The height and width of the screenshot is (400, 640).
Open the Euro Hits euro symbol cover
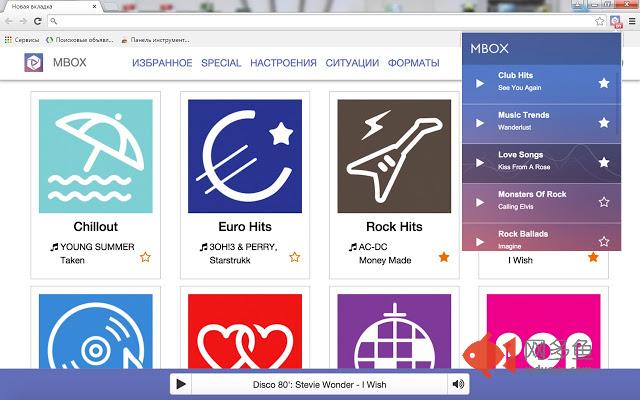point(245,156)
